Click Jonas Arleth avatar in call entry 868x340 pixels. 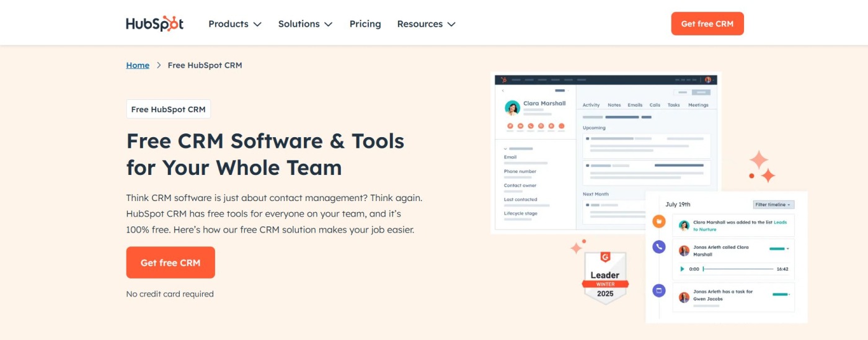[684, 251]
